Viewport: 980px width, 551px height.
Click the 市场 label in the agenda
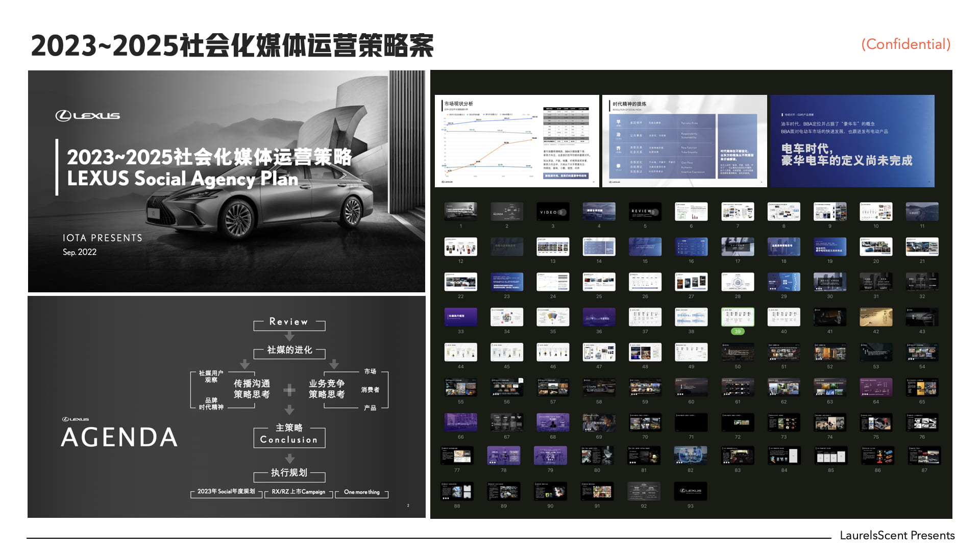(370, 371)
